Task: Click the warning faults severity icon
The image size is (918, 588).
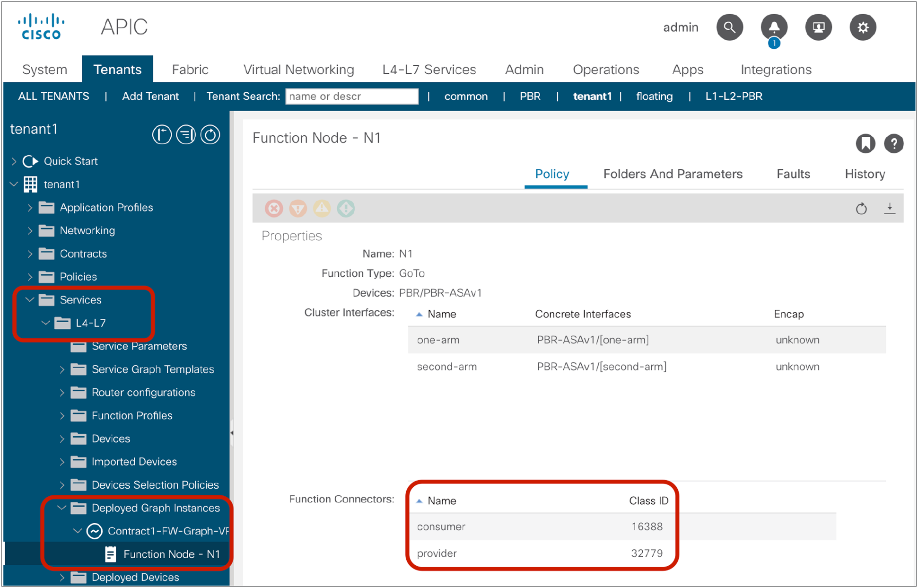Action: [x=322, y=208]
